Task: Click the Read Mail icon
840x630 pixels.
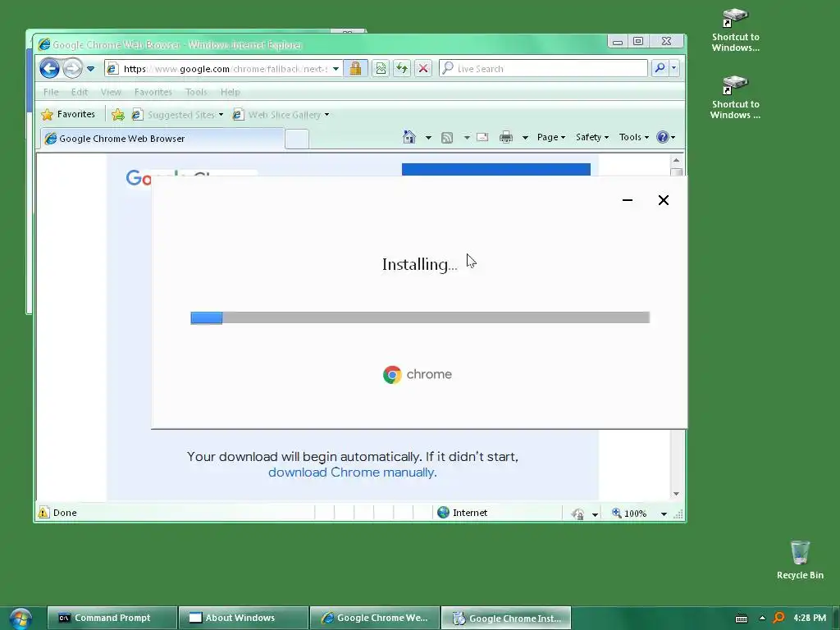Action: click(x=482, y=137)
